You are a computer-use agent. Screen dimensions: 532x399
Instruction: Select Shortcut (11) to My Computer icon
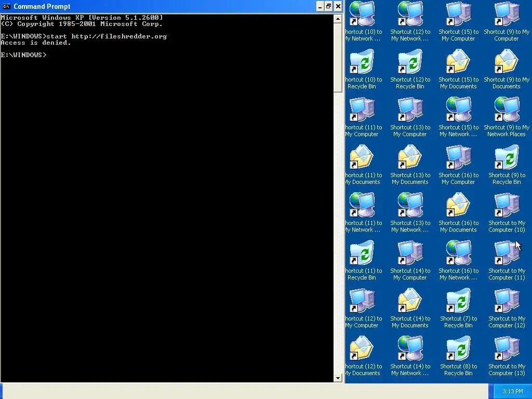coord(362,109)
